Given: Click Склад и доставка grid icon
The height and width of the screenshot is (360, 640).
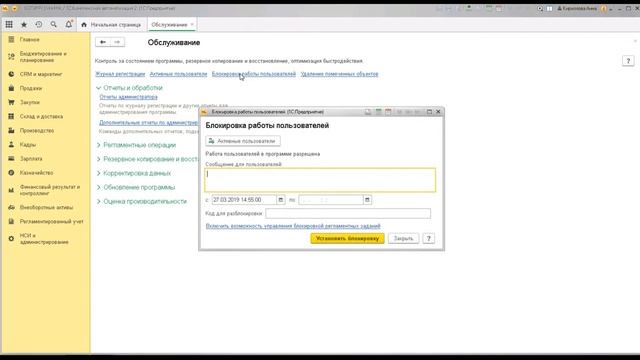Looking at the screenshot, I should pos(11,116).
